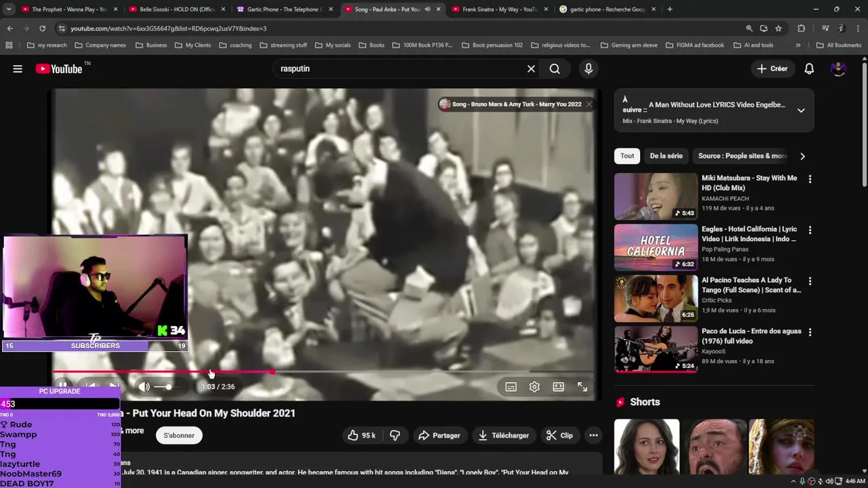868x488 pixels.
Task: Open more actions under the video
Action: pos(593,435)
